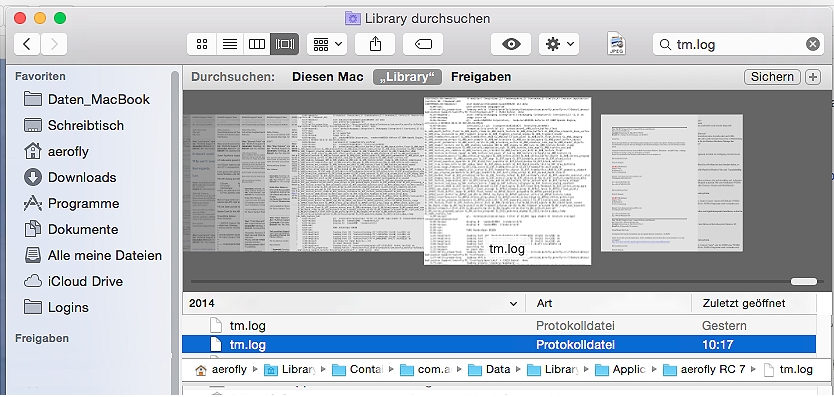The width and height of the screenshot is (834, 397).
Task: Select tm.log opened Gestern
Action: point(499,325)
